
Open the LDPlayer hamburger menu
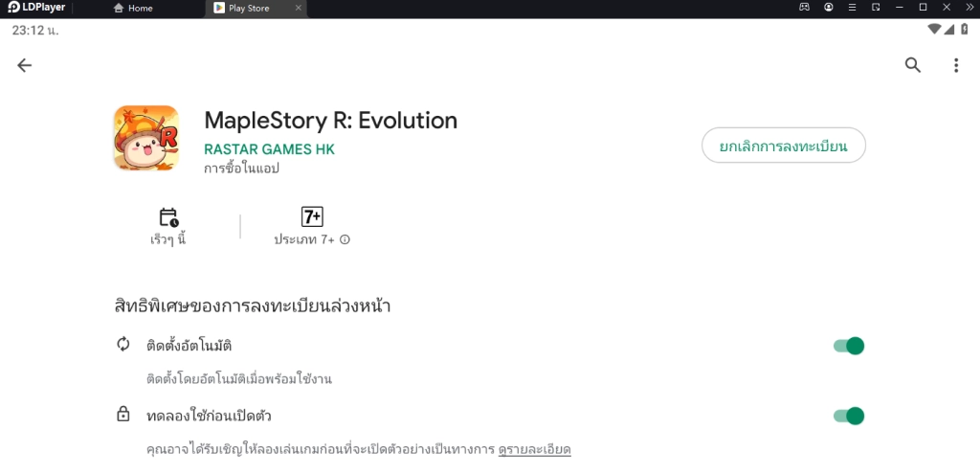[x=853, y=8]
